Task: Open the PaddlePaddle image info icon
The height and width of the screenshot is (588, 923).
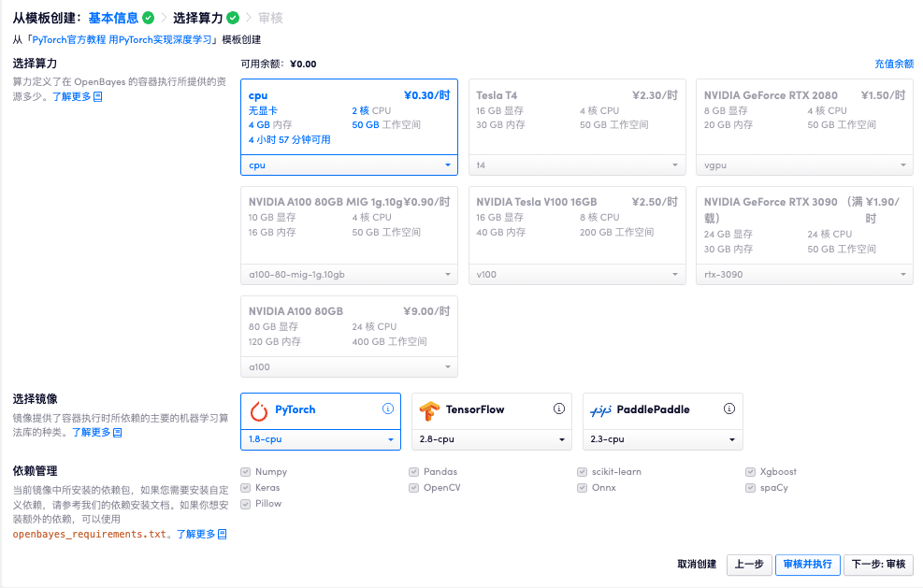Action: click(729, 409)
